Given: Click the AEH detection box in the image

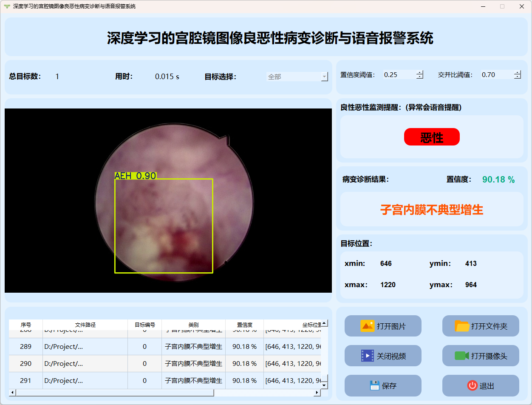Looking at the screenshot, I should [x=164, y=225].
